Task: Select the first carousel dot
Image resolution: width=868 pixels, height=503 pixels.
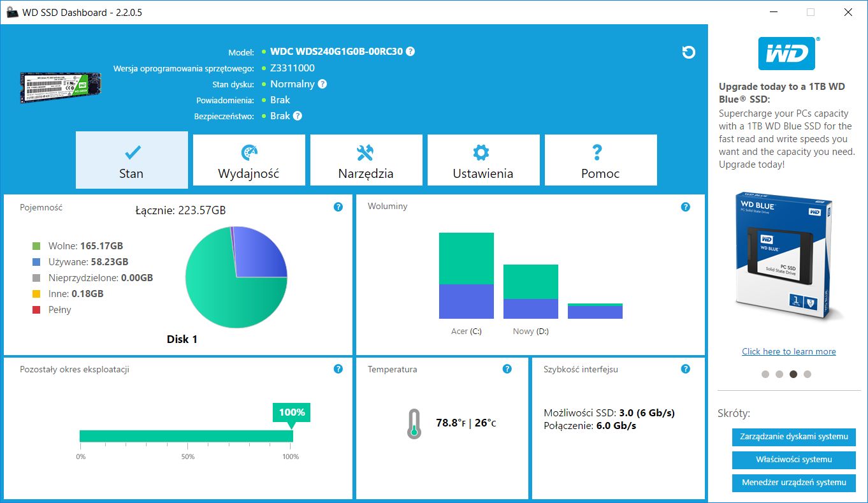Action: click(x=765, y=374)
